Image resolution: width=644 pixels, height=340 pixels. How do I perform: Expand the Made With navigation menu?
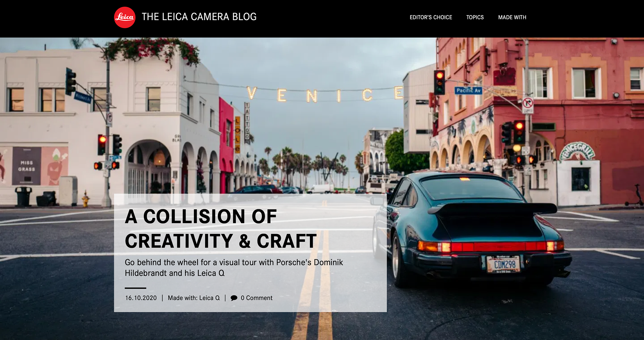click(512, 17)
